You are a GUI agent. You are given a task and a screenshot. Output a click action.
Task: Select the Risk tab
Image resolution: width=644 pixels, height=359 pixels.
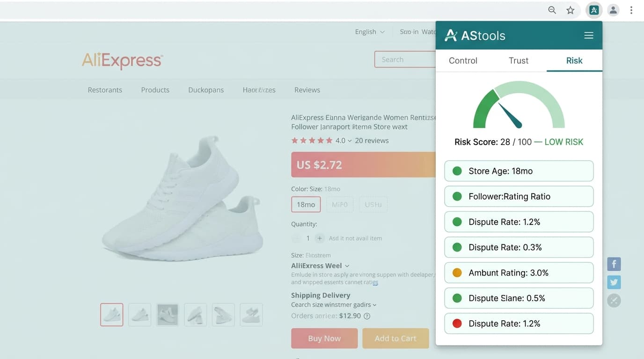(x=574, y=61)
